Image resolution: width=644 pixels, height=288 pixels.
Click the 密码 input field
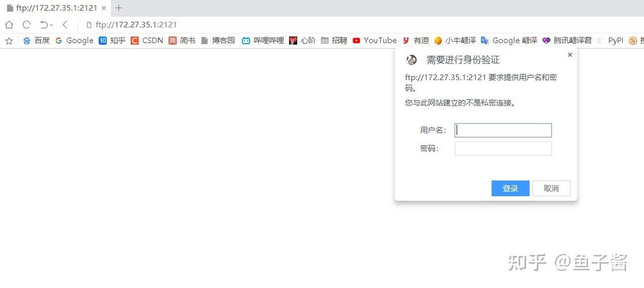coord(503,149)
